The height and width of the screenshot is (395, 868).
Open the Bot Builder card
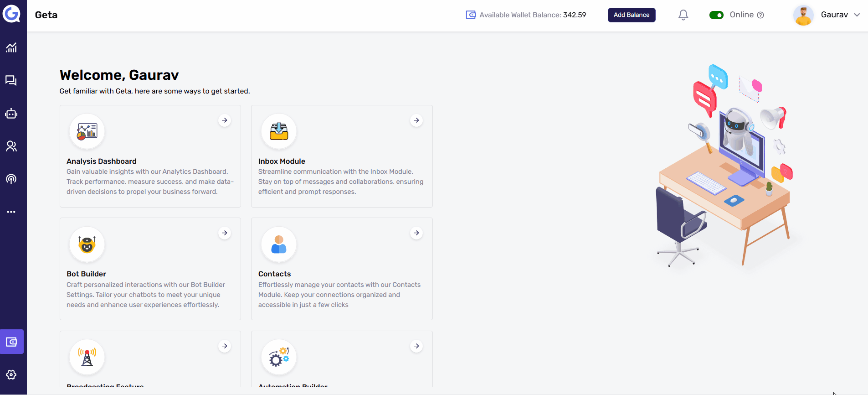pos(150,269)
